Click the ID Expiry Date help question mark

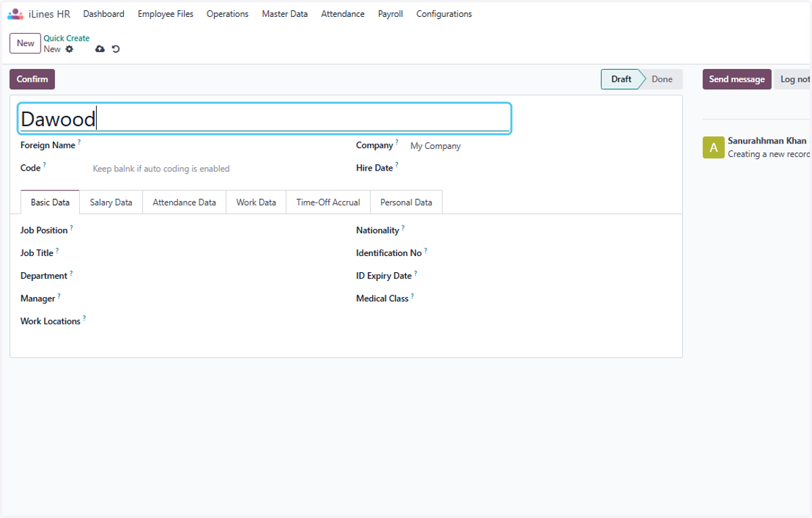(x=415, y=273)
